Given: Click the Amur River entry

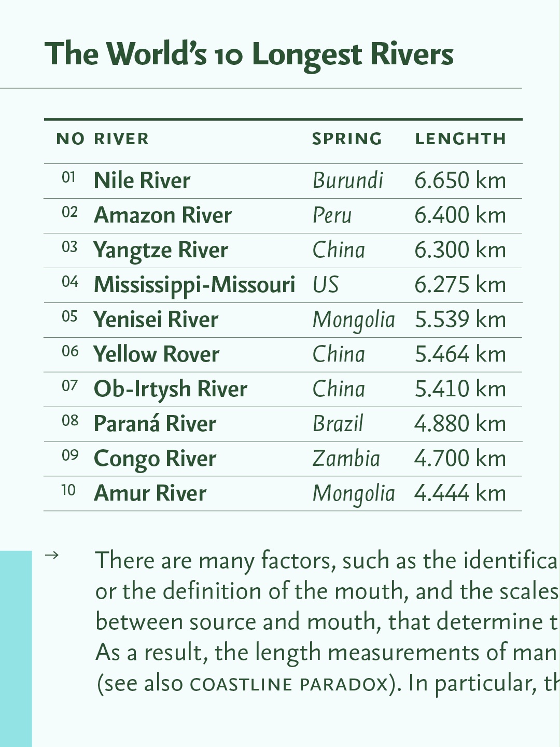Looking at the screenshot, I should tap(150, 493).
